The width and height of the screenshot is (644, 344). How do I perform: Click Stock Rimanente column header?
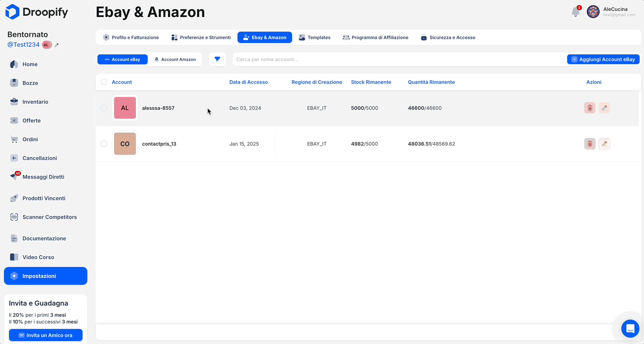[371, 82]
